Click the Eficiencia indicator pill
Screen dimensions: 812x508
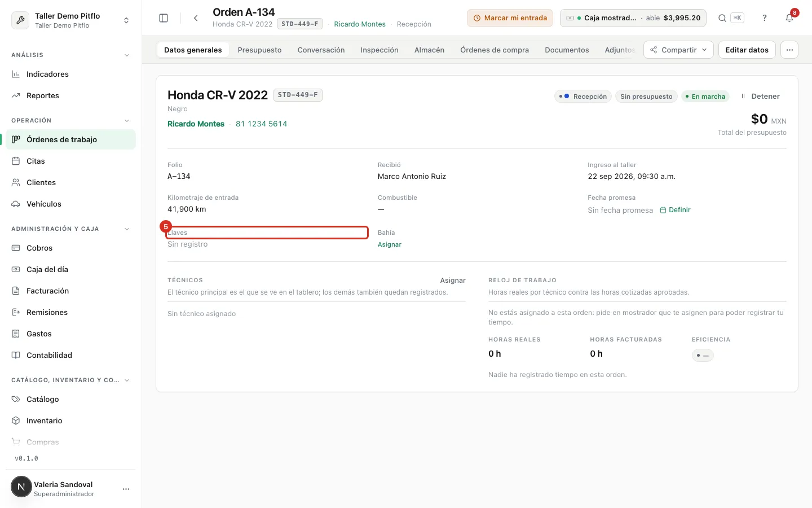(x=703, y=356)
